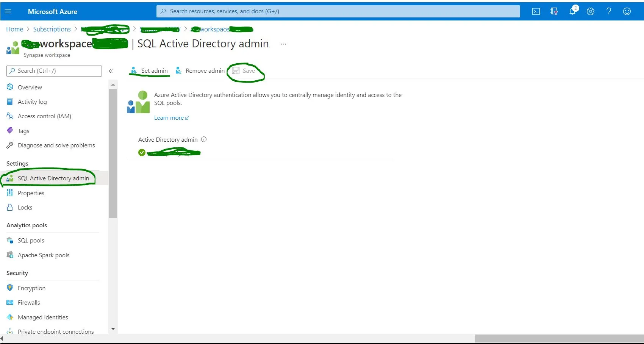Image resolution: width=644 pixels, height=344 pixels.
Task: Click the Activity log icon
Action: tap(10, 102)
